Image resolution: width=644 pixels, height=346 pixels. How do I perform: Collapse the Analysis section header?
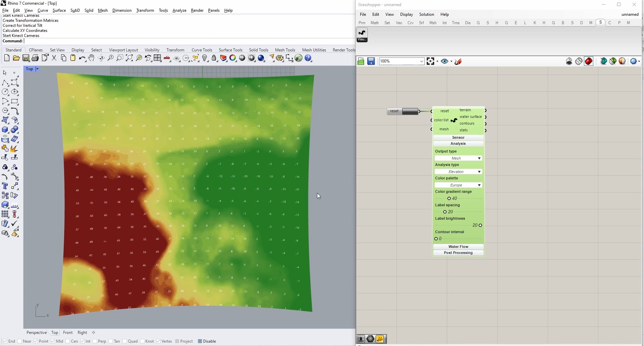(458, 143)
